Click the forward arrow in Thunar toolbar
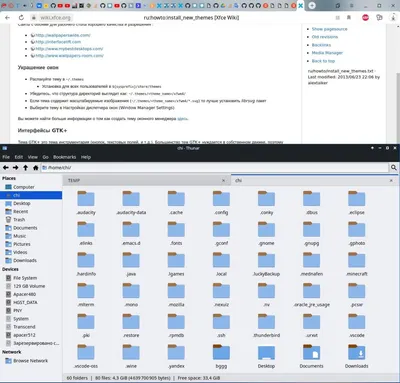Viewport: 400px width, 383px height. 16,168
